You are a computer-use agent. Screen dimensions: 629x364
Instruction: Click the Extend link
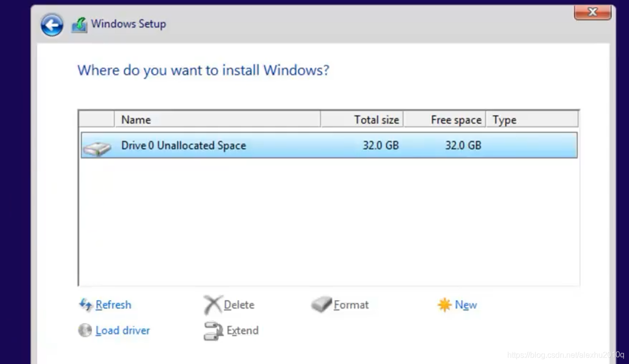(242, 330)
